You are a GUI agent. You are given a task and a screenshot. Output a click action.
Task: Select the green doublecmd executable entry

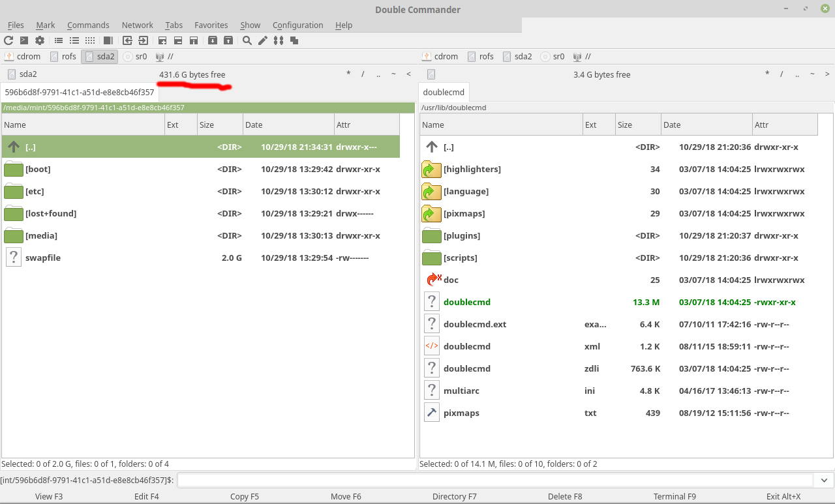[x=618, y=302]
